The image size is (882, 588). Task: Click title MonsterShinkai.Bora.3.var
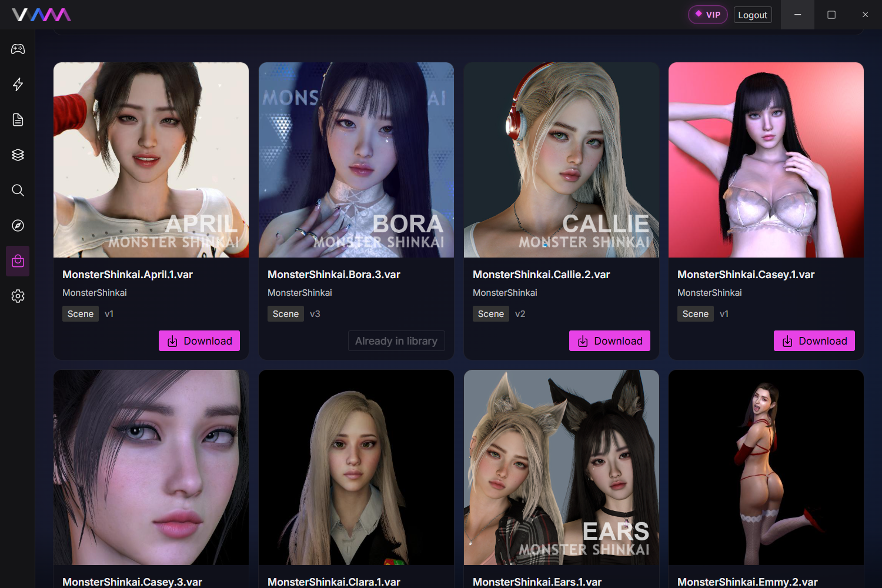(x=334, y=275)
